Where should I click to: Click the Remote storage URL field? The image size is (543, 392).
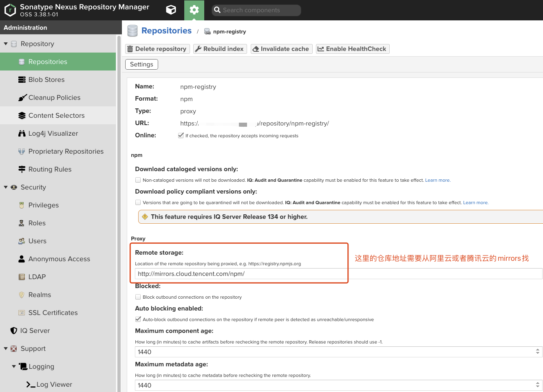coord(338,274)
